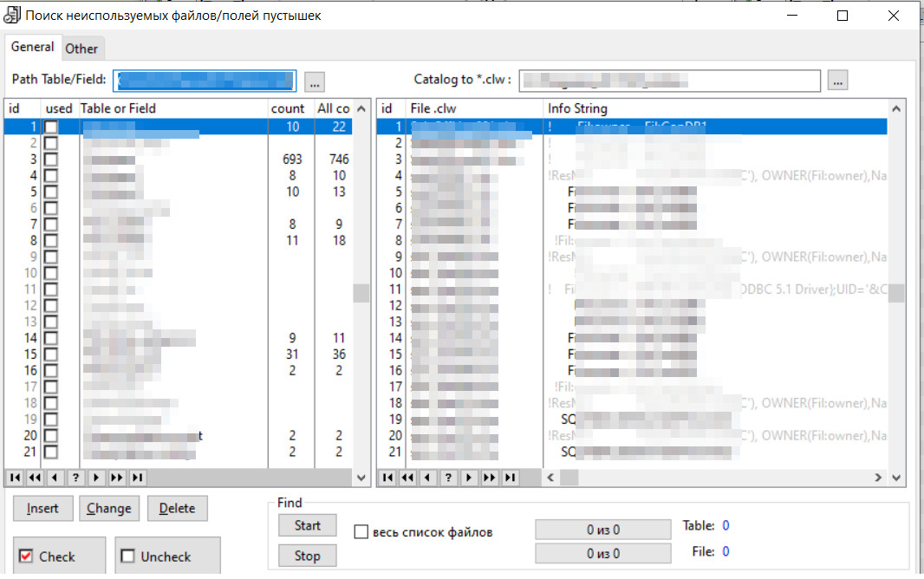Click page-back button in left table navigator
The image size is (924, 579).
point(36,478)
